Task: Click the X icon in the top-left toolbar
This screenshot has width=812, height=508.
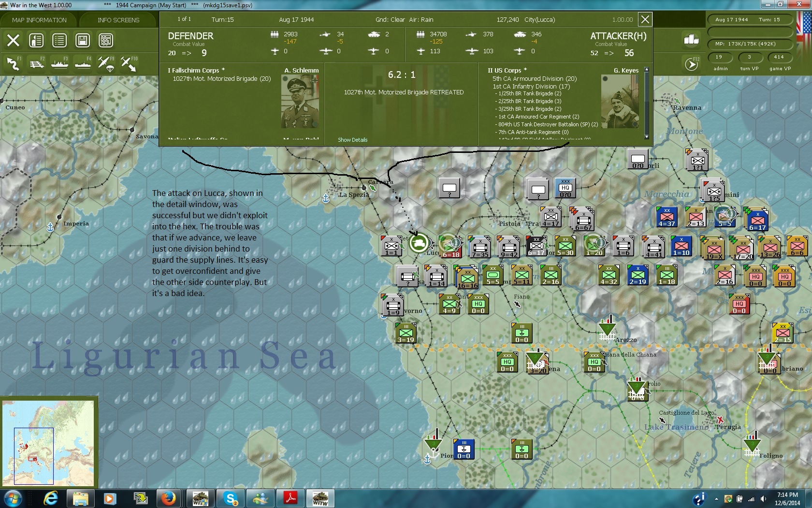Action: [x=13, y=40]
